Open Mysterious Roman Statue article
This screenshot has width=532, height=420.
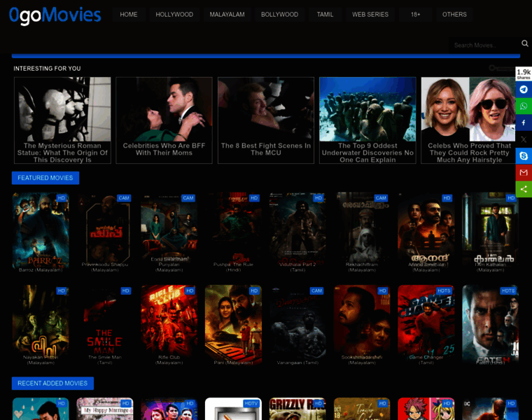(x=62, y=120)
